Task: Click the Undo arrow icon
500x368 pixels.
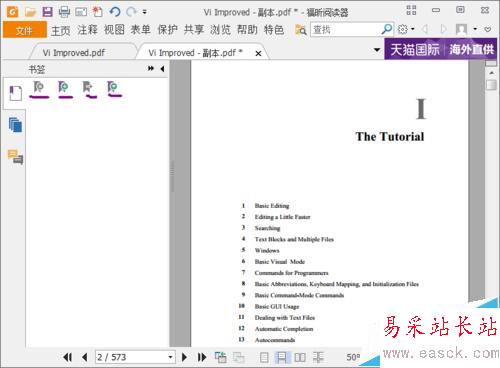Action: coord(115,12)
